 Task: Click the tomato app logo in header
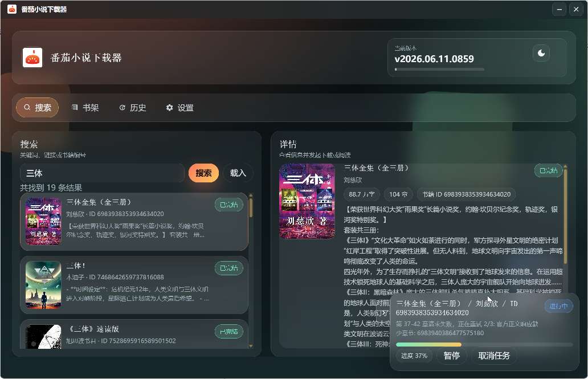[x=32, y=58]
